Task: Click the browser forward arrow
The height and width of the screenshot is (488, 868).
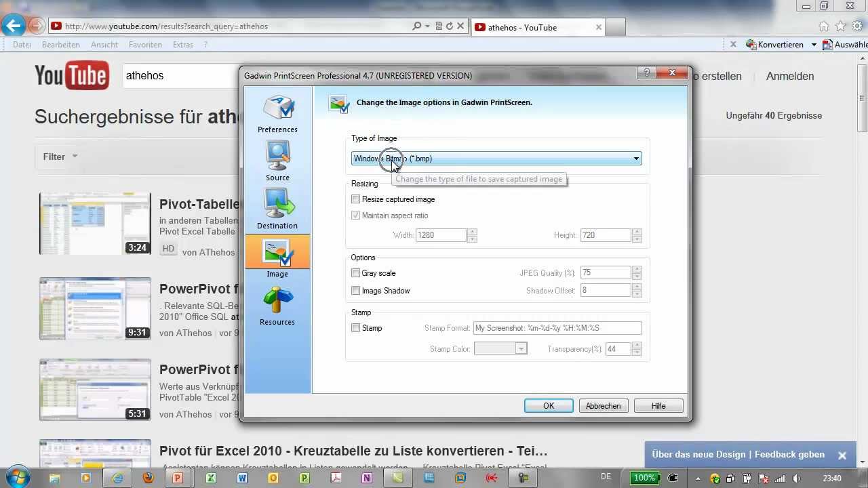Action: pyautogui.click(x=37, y=26)
